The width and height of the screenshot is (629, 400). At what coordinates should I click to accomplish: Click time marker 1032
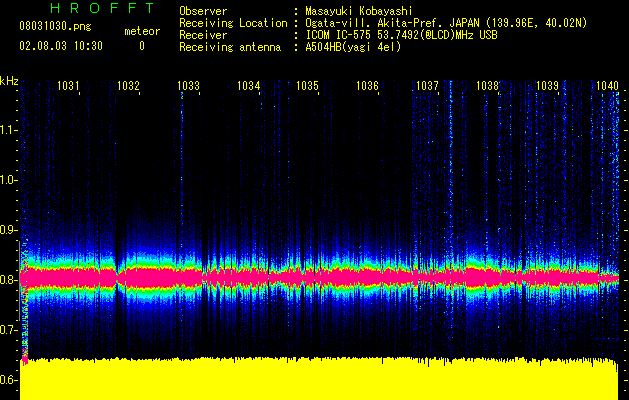point(128,86)
